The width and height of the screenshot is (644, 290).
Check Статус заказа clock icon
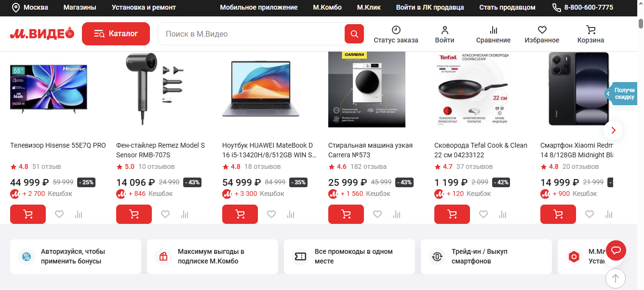[x=396, y=30]
